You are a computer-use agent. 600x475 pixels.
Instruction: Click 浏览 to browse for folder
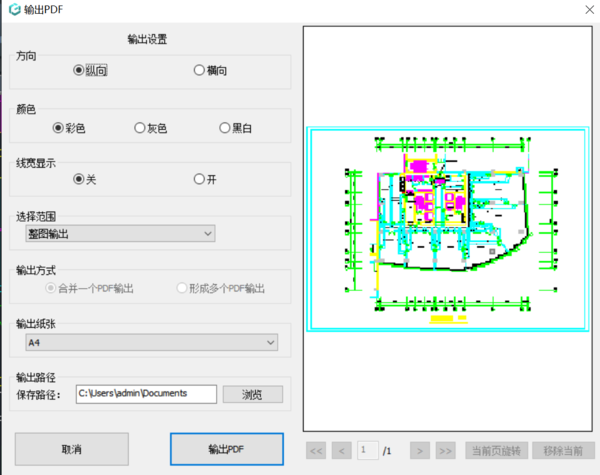coord(252,394)
